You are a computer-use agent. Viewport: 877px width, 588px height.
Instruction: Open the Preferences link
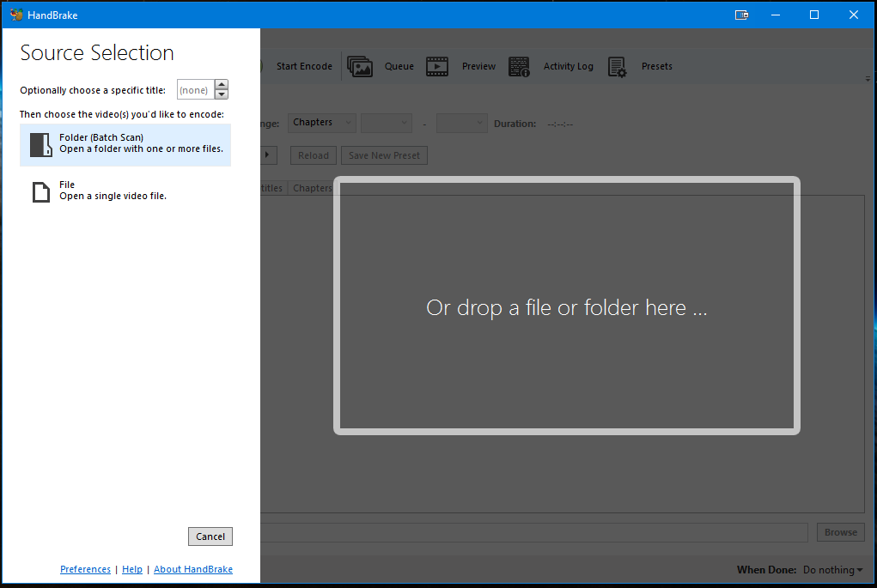[x=85, y=569]
